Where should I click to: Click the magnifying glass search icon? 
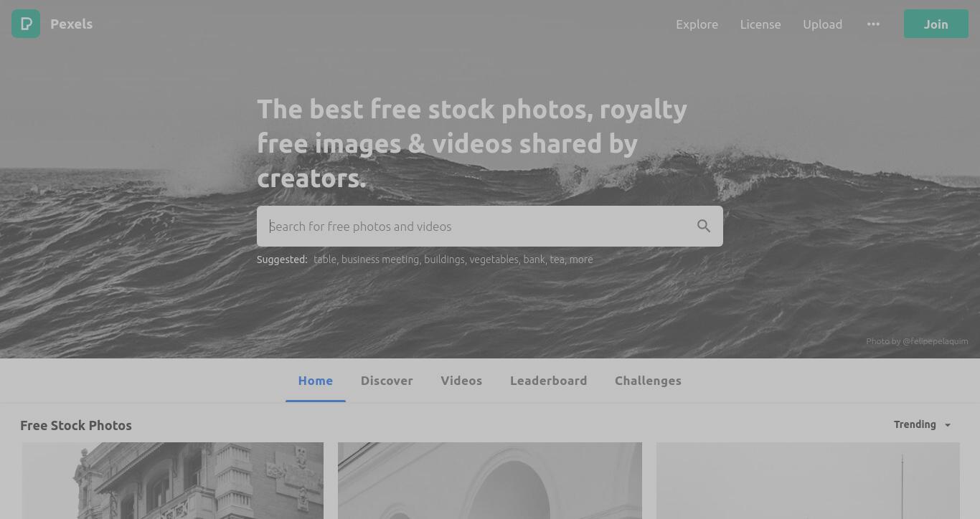704,227
